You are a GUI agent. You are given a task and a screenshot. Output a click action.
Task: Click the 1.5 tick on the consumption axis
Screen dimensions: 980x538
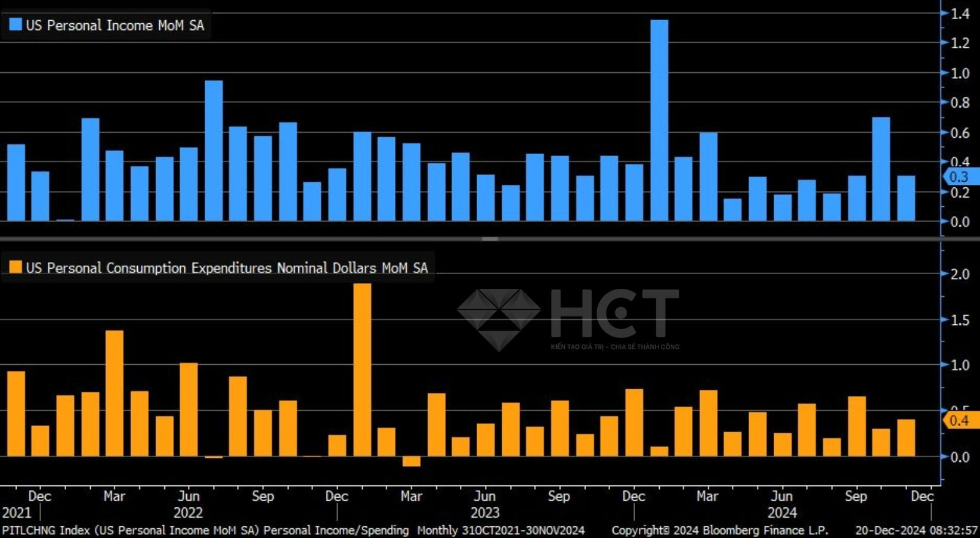coord(960,320)
